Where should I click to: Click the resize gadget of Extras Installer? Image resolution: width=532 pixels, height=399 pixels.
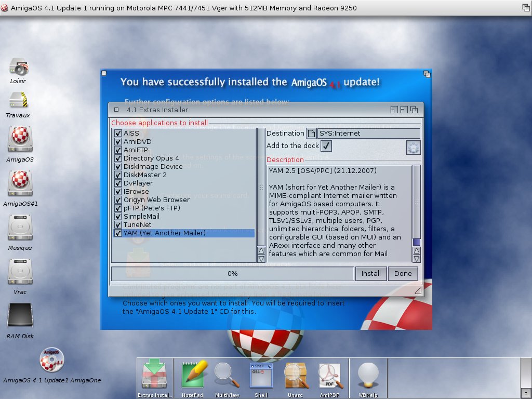(x=418, y=291)
